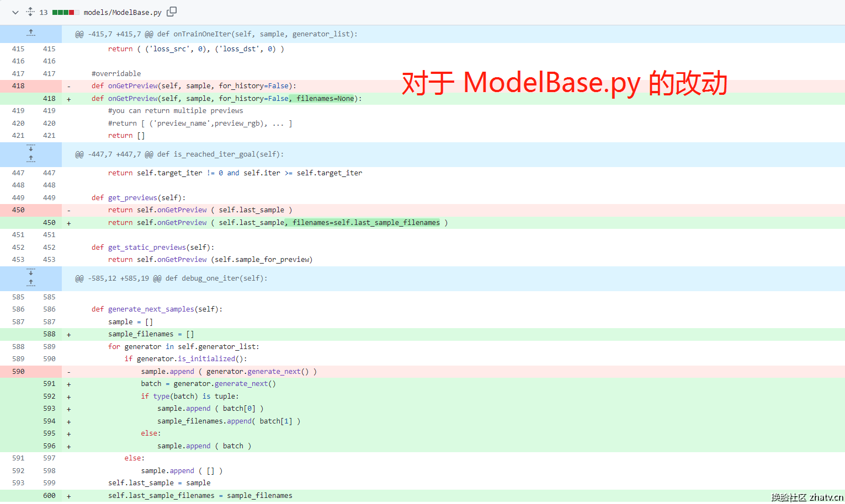The image size is (845, 504).
Task: Click 'sample_filenames.append( batch[1] )' line
Action: [x=228, y=421]
